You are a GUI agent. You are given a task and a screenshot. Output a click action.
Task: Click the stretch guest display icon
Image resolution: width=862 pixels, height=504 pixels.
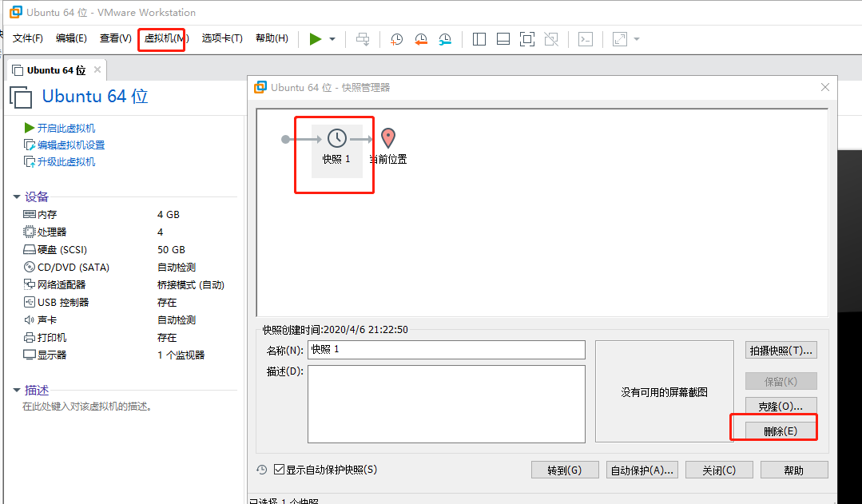(620, 39)
